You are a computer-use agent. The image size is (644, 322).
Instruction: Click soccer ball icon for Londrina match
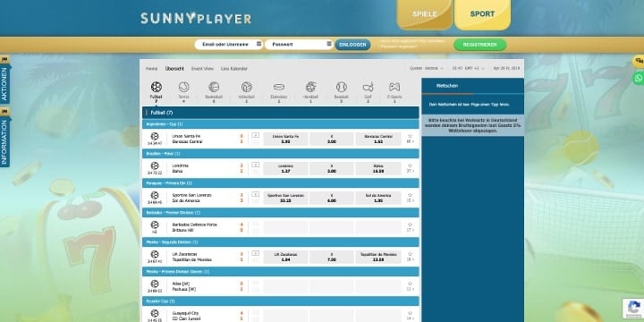click(155, 165)
